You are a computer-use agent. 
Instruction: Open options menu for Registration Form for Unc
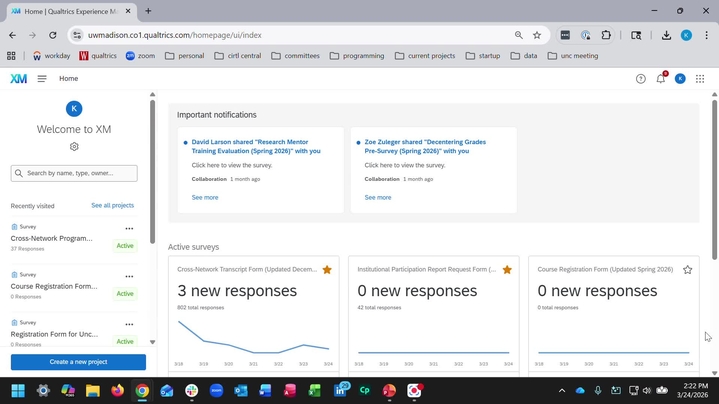click(129, 325)
